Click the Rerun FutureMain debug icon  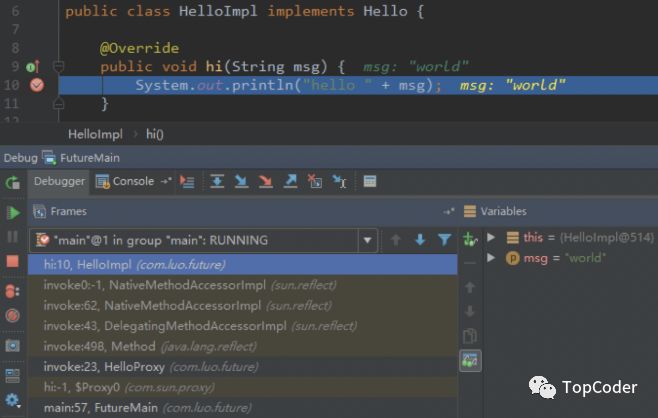(13, 183)
